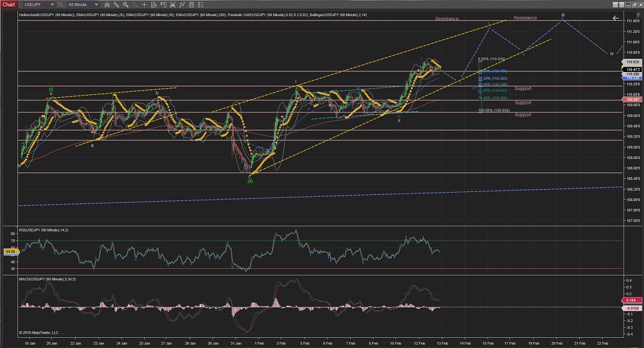Expand the 60 Minute interval dropdown

(x=96, y=4)
